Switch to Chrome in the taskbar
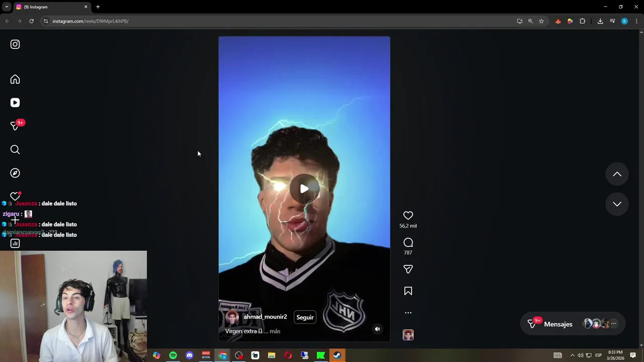The height and width of the screenshot is (362, 644). pyautogui.click(x=222, y=355)
